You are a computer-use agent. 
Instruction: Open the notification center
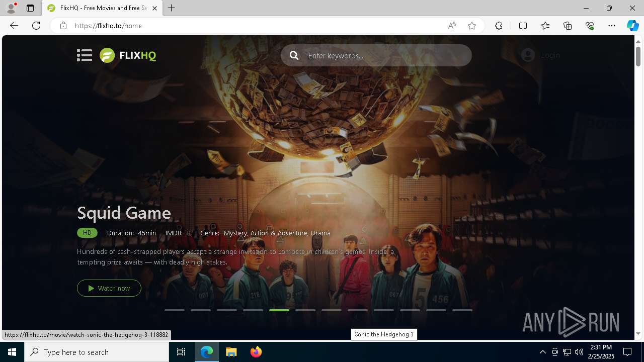(x=627, y=352)
